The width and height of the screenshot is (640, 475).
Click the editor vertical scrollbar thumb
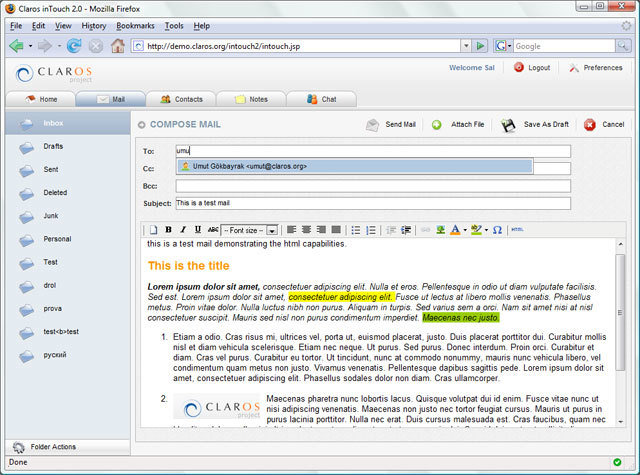coord(620,312)
